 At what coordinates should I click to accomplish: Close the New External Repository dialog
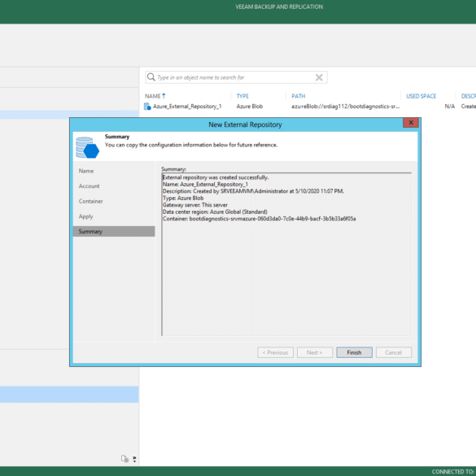[x=411, y=123]
